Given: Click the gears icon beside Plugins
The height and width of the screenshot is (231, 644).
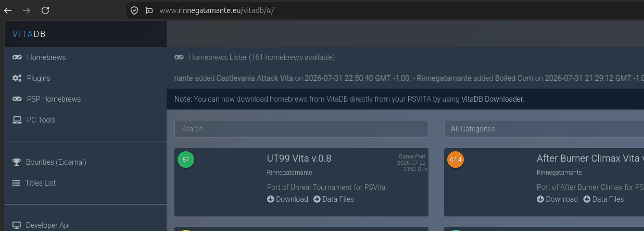Looking at the screenshot, I should point(17,78).
